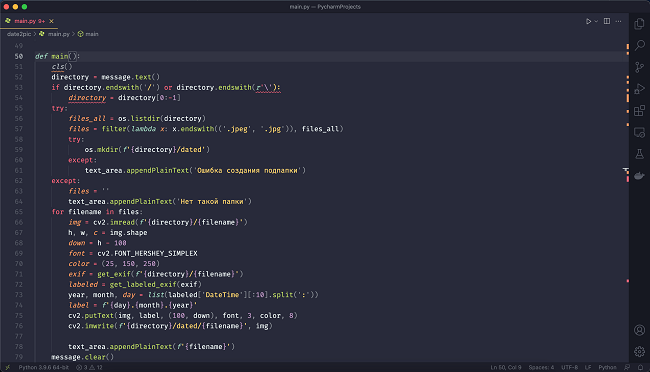
Task: Select main.py in the breadcrumb
Action: click(58, 34)
